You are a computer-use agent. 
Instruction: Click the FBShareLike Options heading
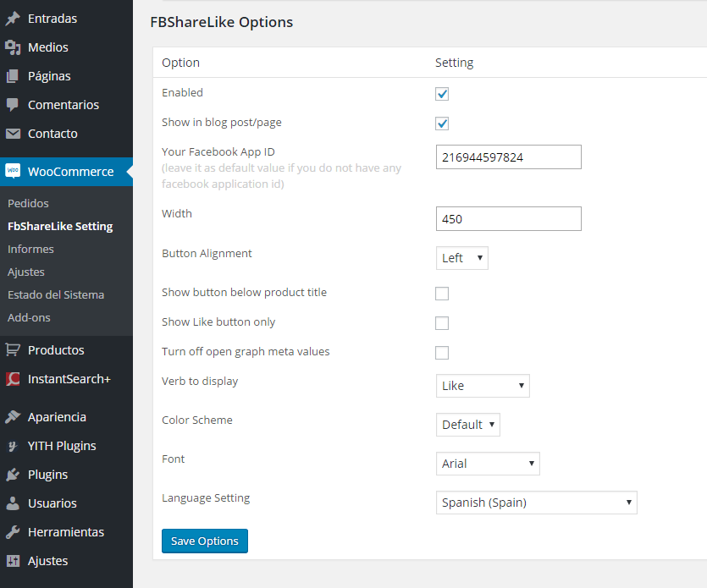pos(221,22)
